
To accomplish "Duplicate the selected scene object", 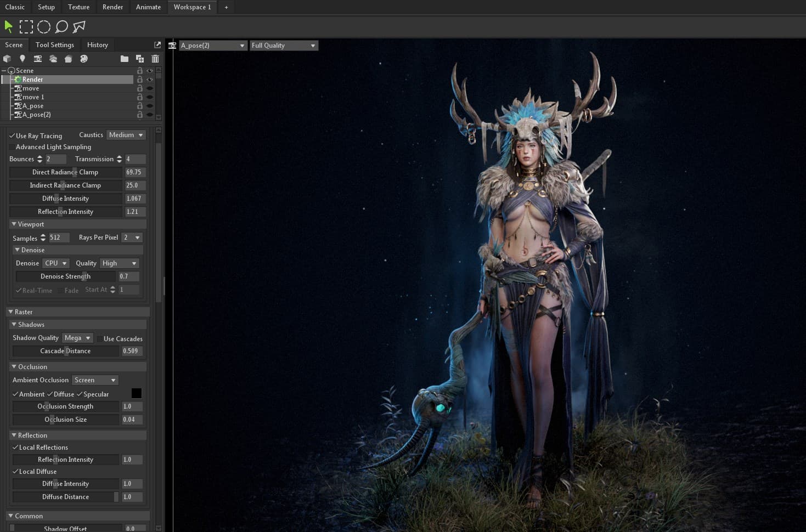I will (140, 59).
